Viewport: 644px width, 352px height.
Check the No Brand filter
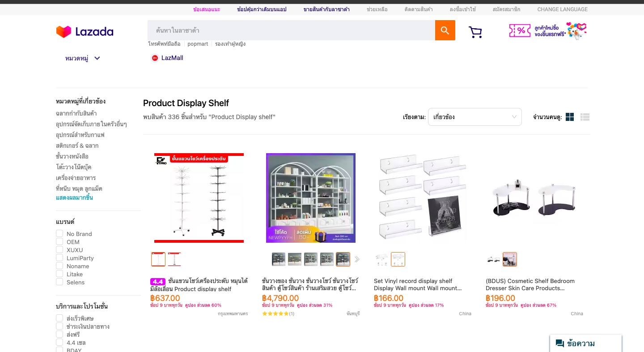59,234
